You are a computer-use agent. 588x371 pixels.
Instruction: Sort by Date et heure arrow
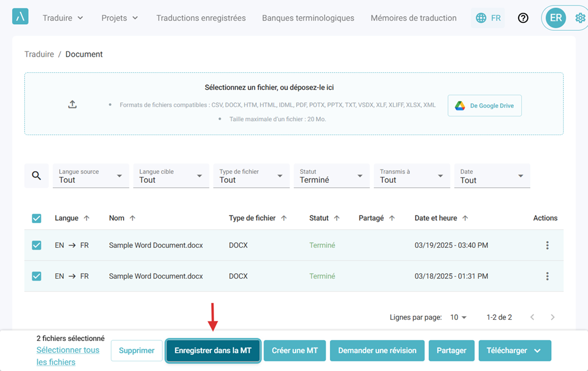point(465,218)
